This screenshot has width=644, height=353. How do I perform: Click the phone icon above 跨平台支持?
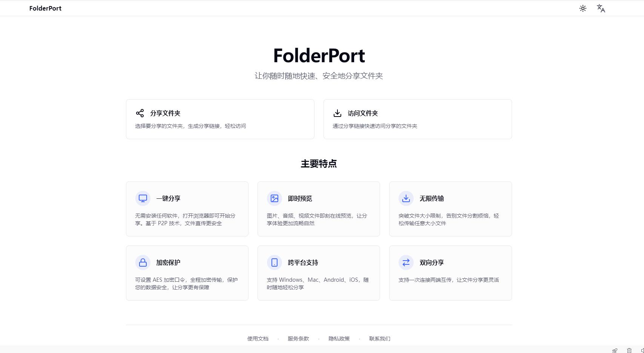tap(274, 262)
